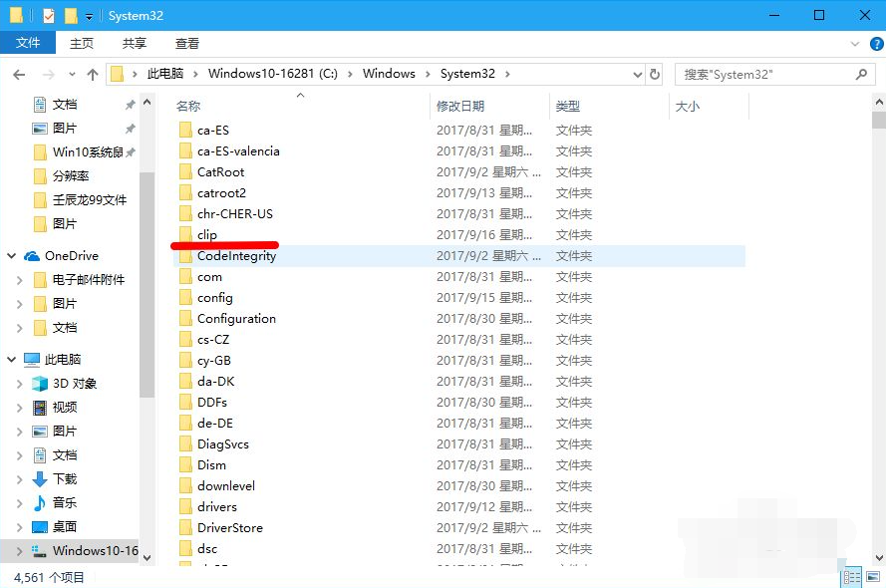The width and height of the screenshot is (886, 588).
Task: Open 壬辰龙99文件 in navigation pane
Action: point(90,200)
